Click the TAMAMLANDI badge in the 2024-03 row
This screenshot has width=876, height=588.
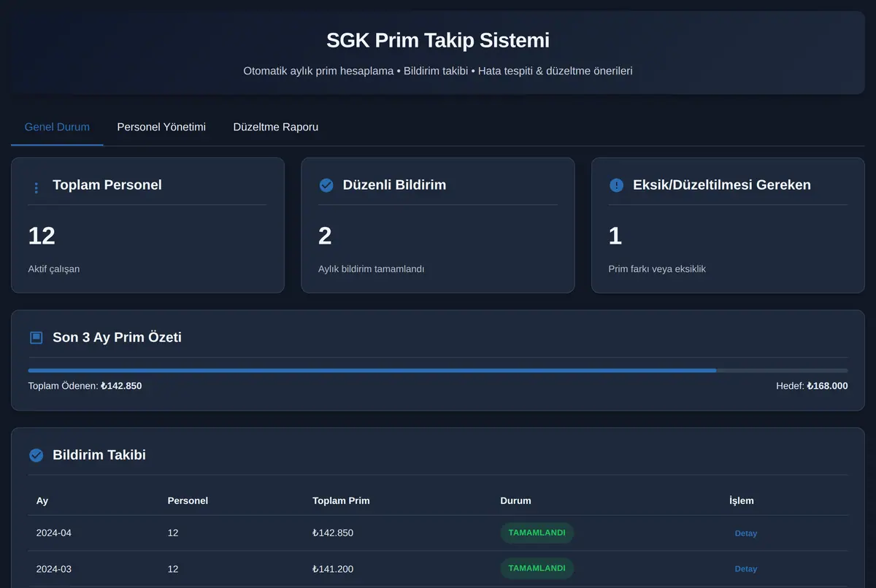click(x=537, y=568)
